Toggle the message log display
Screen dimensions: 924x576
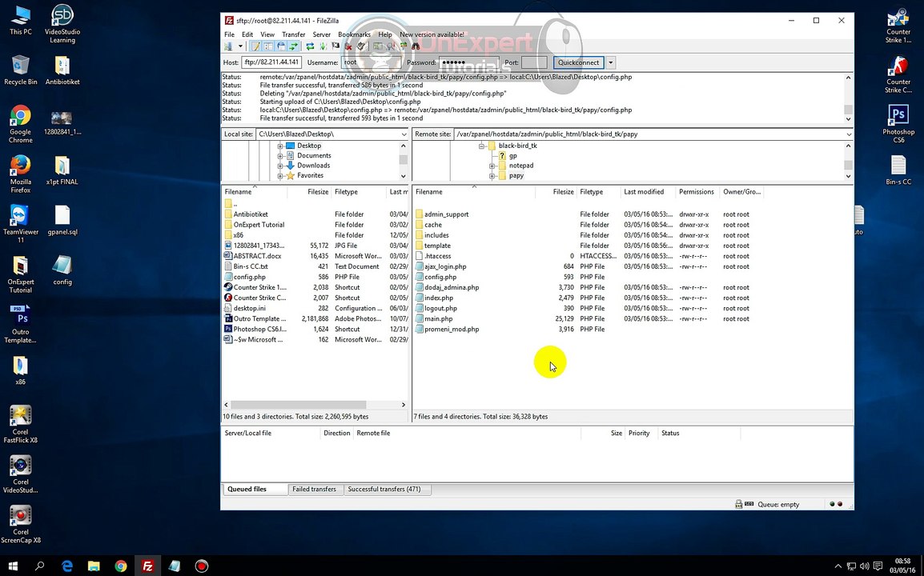[255, 46]
